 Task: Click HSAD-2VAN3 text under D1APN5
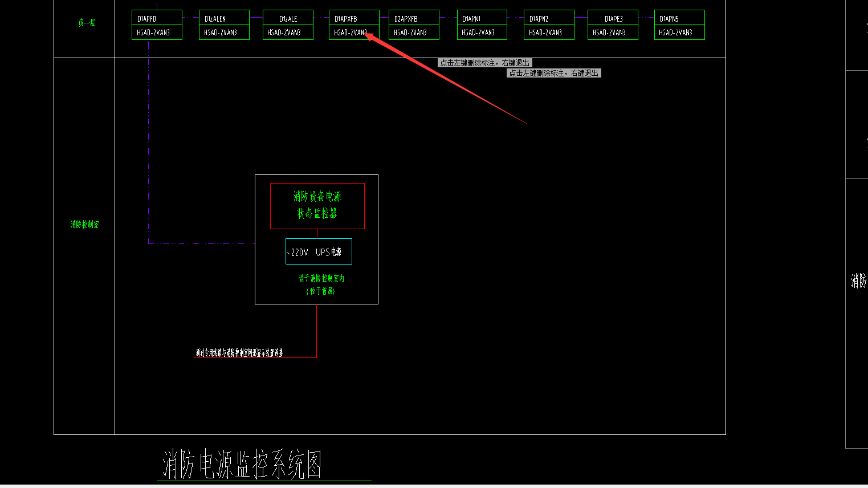click(x=675, y=32)
